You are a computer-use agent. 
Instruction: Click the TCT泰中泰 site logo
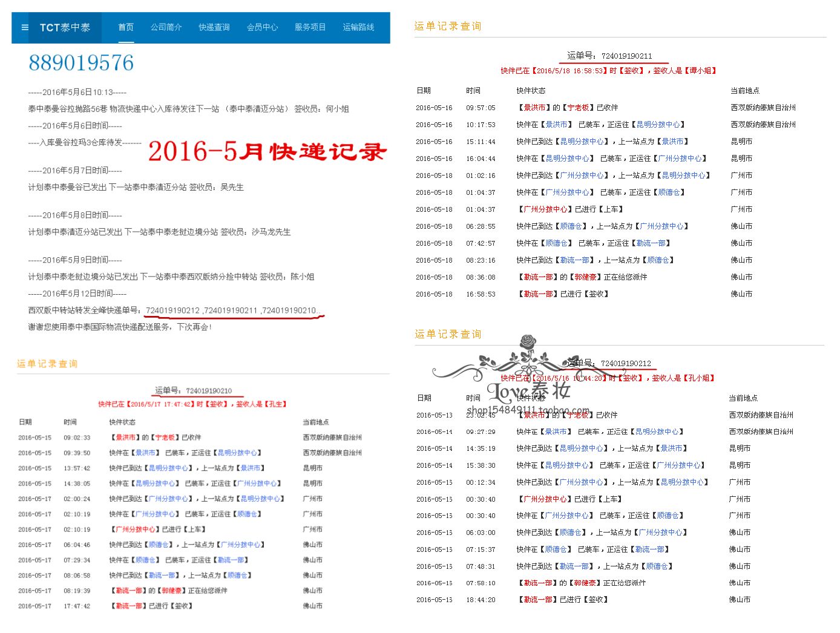[x=65, y=27]
